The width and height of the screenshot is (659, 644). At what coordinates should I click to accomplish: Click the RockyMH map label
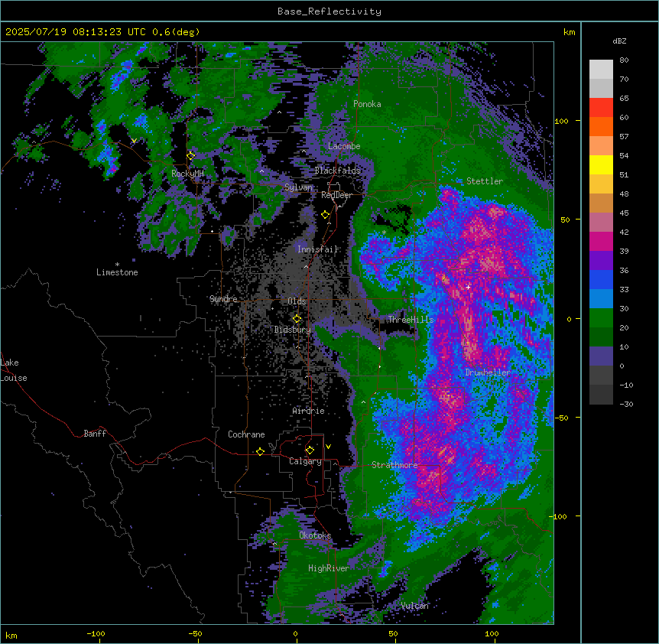tap(187, 174)
